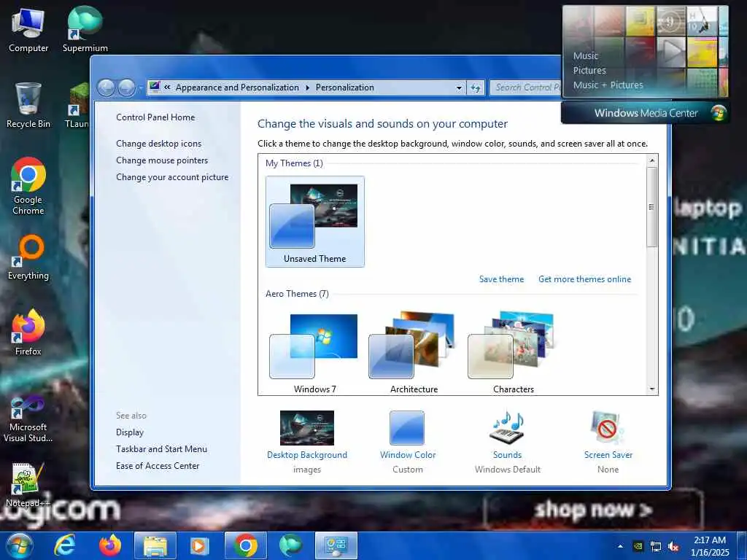Open recent pages dropdown beside navigation arrows

coord(140,88)
